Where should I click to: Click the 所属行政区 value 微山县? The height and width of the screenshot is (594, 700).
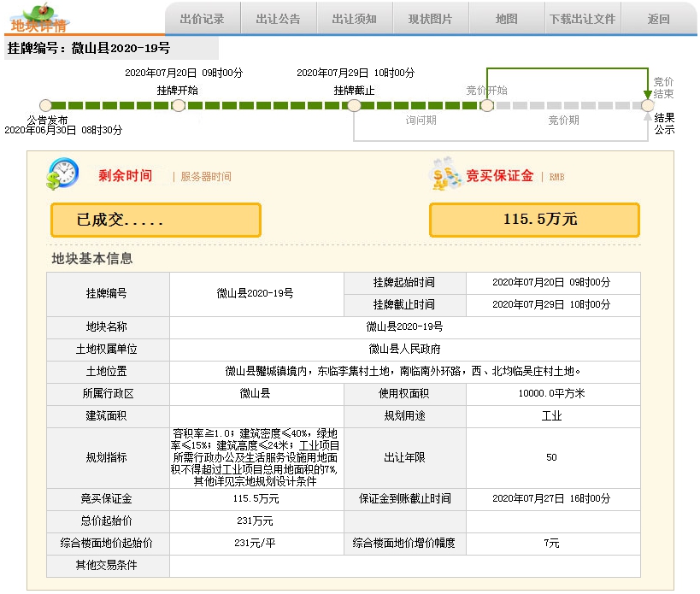(255, 394)
